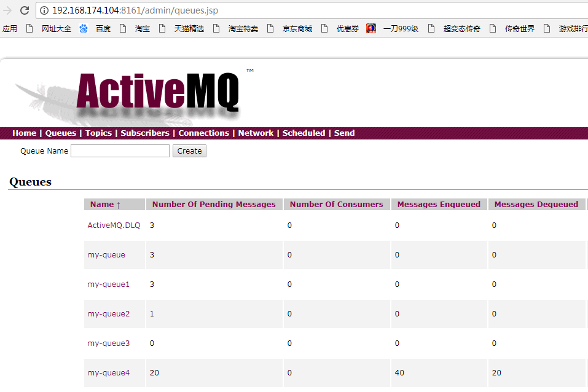Open the 超变态传奇 bookmark

pyautogui.click(x=455, y=29)
